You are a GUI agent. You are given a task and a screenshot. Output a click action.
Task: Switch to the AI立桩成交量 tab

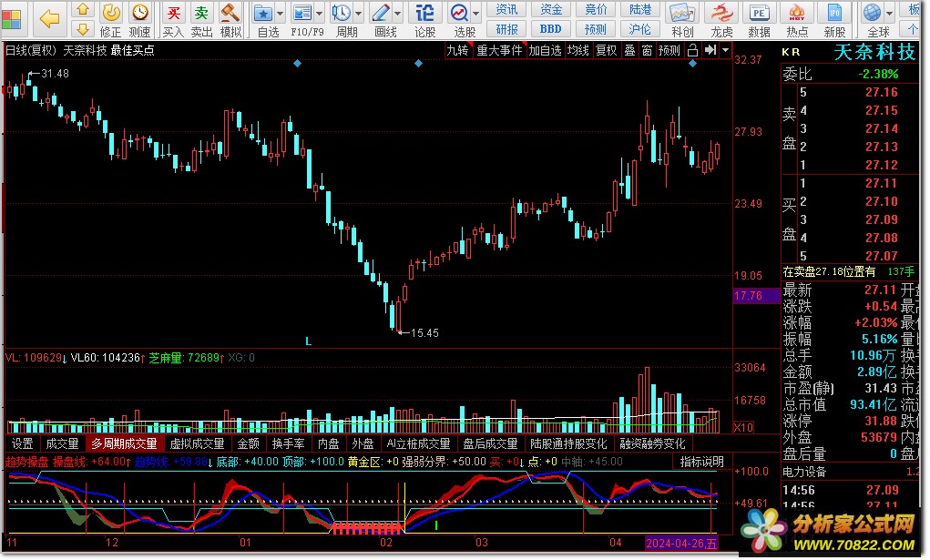tap(419, 443)
